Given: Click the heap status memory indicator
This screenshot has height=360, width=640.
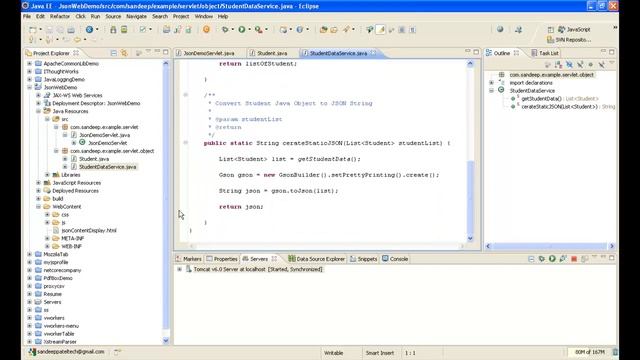Looking at the screenshot, I should click(x=589, y=352).
